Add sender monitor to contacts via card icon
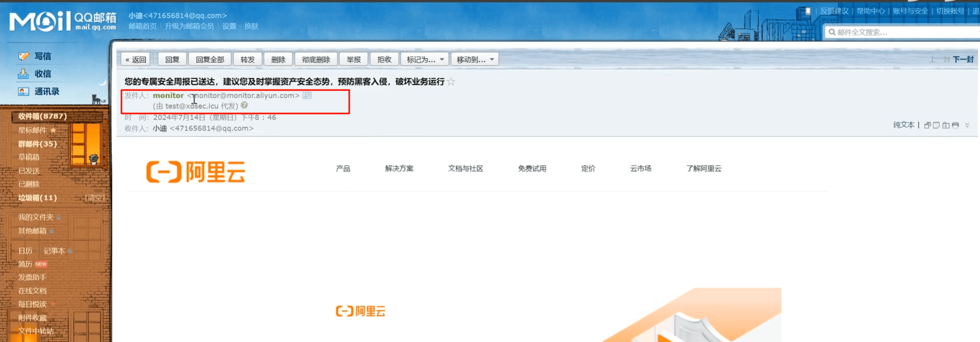Viewport: 980px width, 342px height. 307,95
